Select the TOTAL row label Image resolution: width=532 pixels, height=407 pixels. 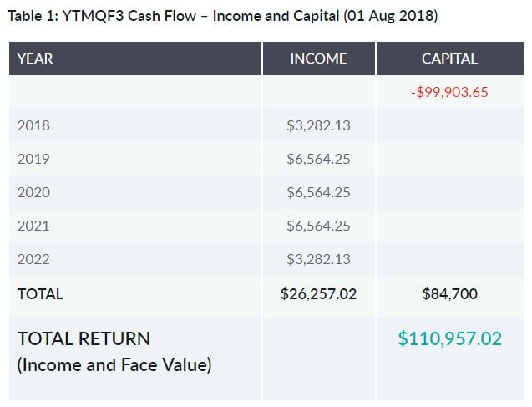coord(40,293)
